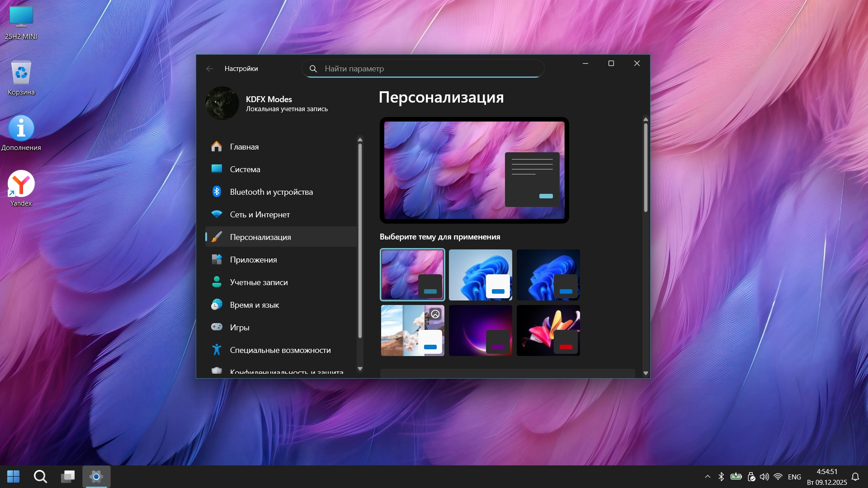
Task: Show hidden tray icons chevron
Action: 708,477
